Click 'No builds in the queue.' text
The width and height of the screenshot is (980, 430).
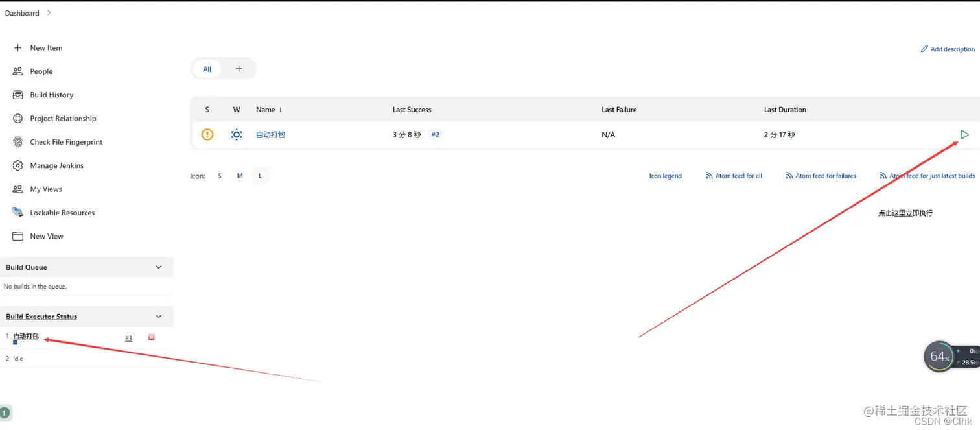[35, 286]
